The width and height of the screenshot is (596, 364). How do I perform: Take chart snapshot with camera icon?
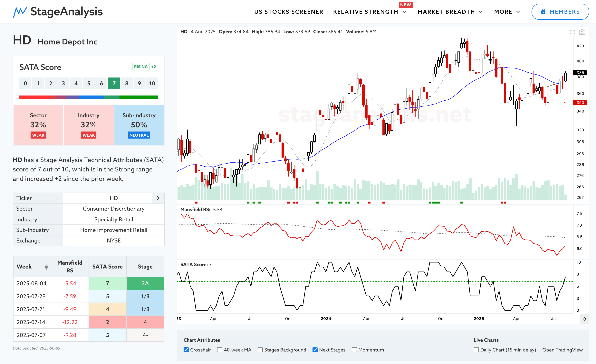(582, 32)
